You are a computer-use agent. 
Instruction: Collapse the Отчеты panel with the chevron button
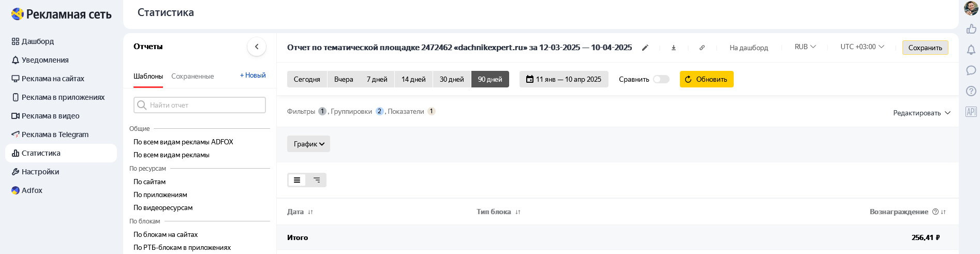point(257,47)
